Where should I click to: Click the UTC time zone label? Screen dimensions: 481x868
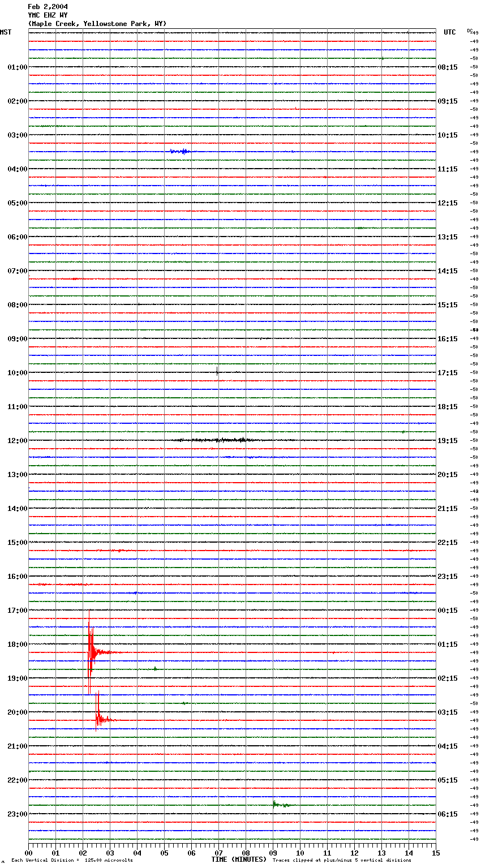click(x=450, y=32)
